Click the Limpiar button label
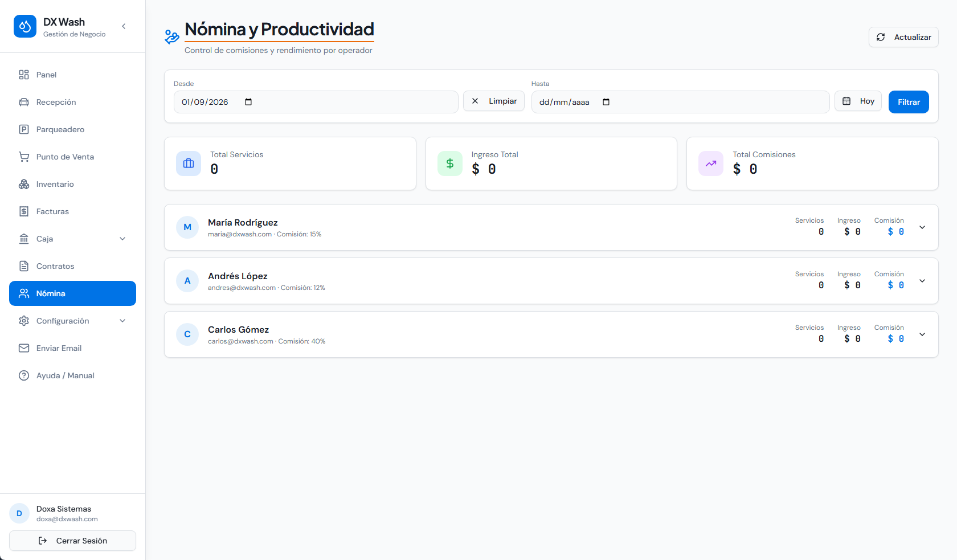 pos(502,101)
